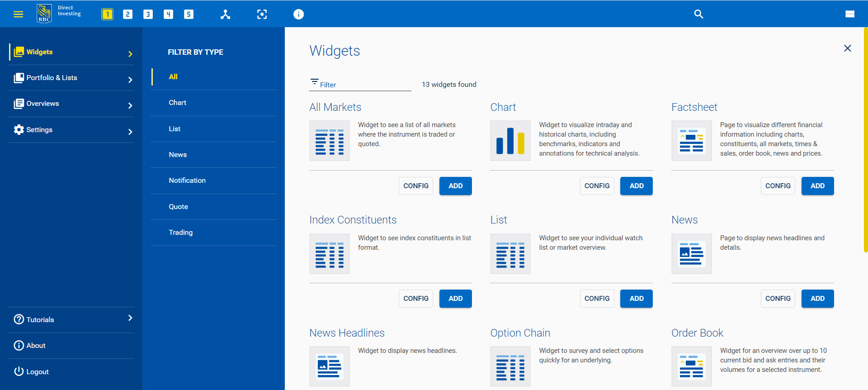Image resolution: width=868 pixels, height=390 pixels.
Task: Toggle the layout icon at top right
Action: [x=849, y=14]
